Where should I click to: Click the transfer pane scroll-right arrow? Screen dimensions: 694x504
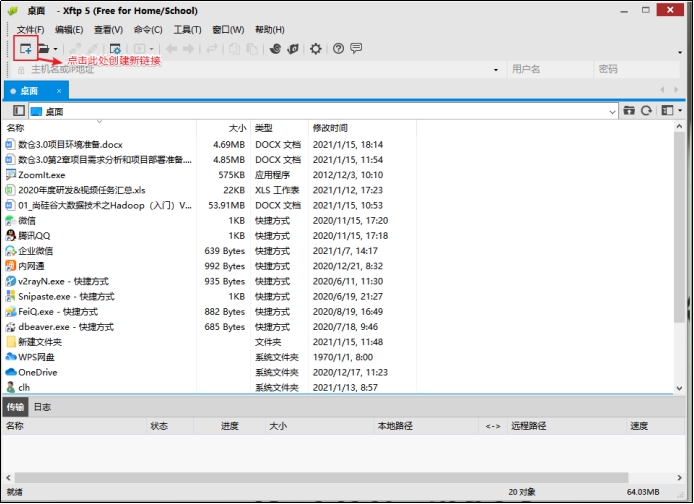click(679, 478)
